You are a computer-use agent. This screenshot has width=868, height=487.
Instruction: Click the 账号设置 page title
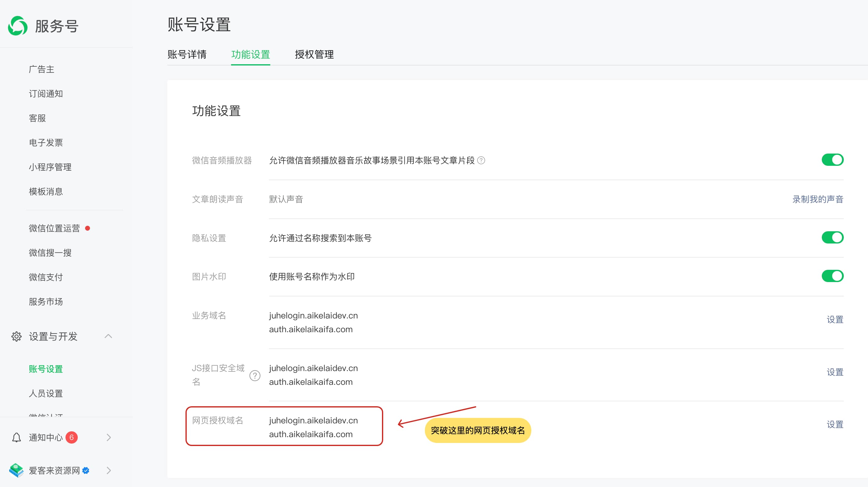coord(199,24)
